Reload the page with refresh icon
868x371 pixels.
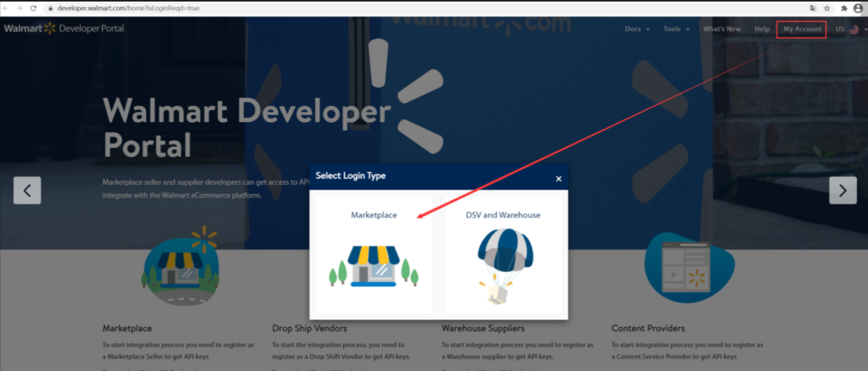click(34, 8)
